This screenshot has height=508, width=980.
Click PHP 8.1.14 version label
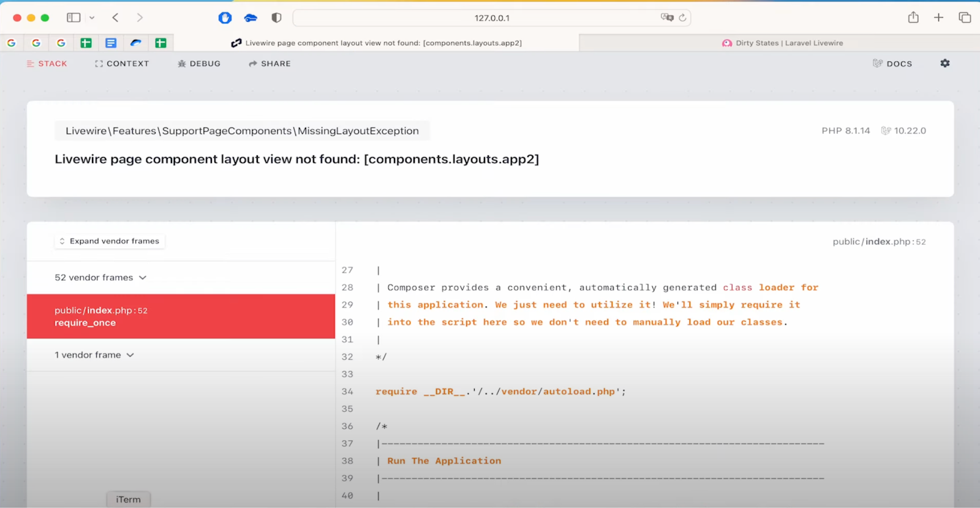[x=846, y=131]
